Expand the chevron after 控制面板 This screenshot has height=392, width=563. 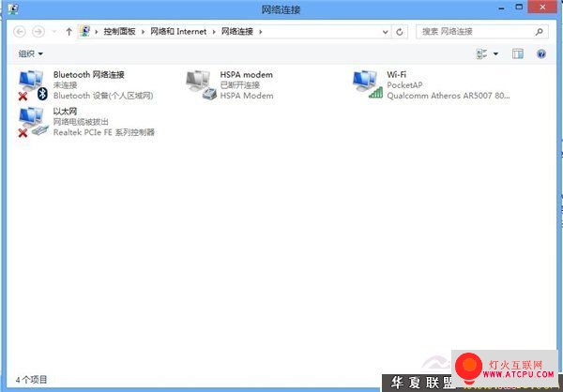click(143, 32)
